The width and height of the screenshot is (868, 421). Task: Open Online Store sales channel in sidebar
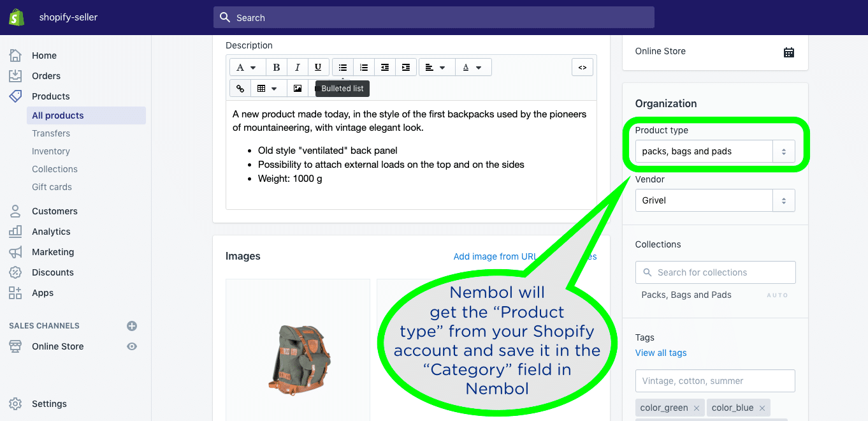pos(57,346)
